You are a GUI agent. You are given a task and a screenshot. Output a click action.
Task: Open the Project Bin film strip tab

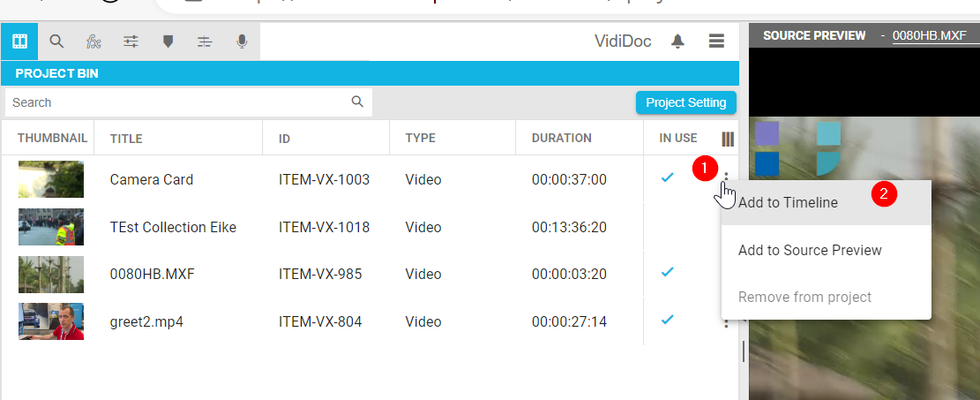click(19, 42)
